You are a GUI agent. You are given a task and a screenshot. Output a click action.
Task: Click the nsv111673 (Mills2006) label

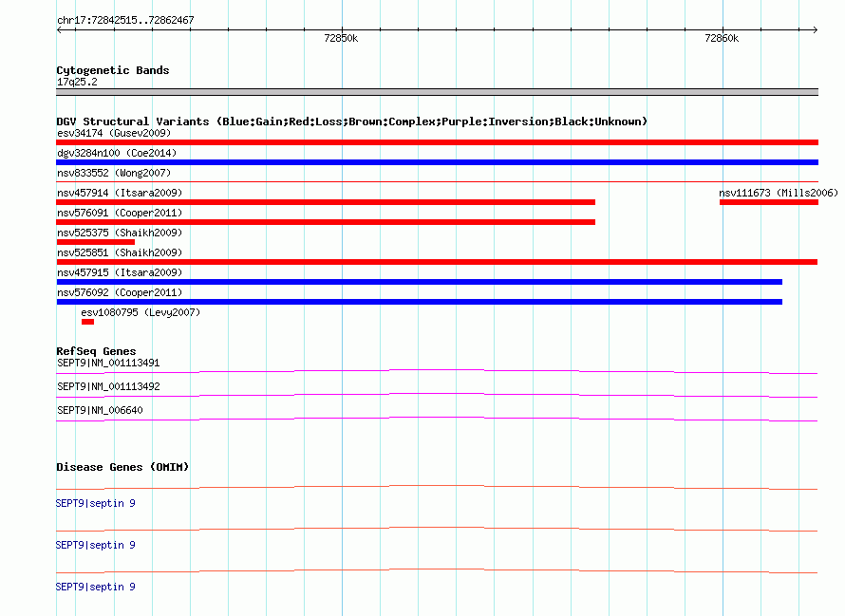[x=779, y=193]
